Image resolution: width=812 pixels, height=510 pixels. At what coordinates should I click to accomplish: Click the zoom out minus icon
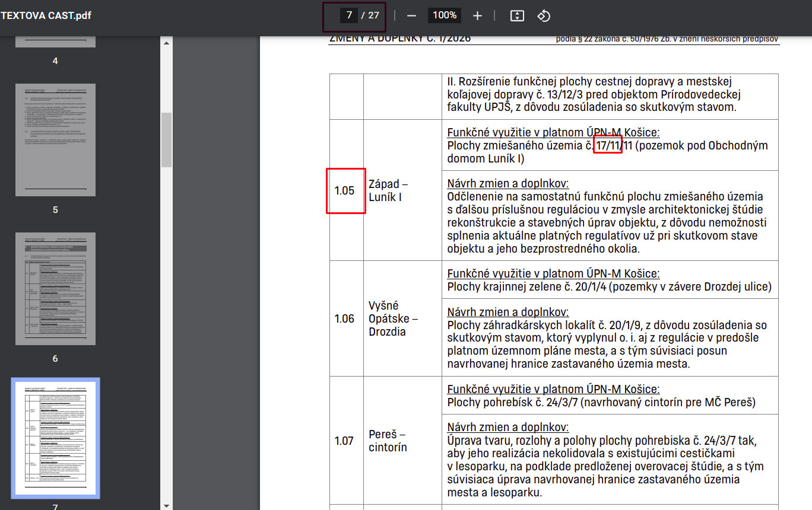(x=411, y=15)
